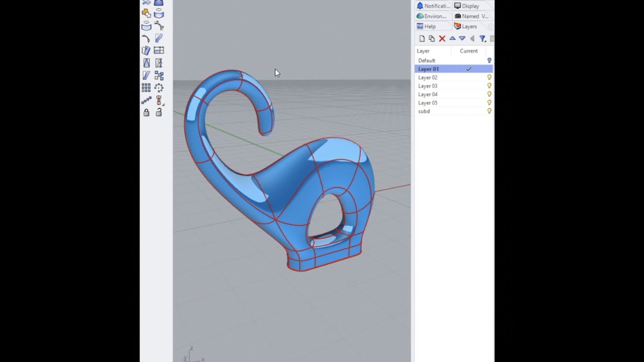Move layer up with blue up triangle
644x362 pixels.
(452, 38)
